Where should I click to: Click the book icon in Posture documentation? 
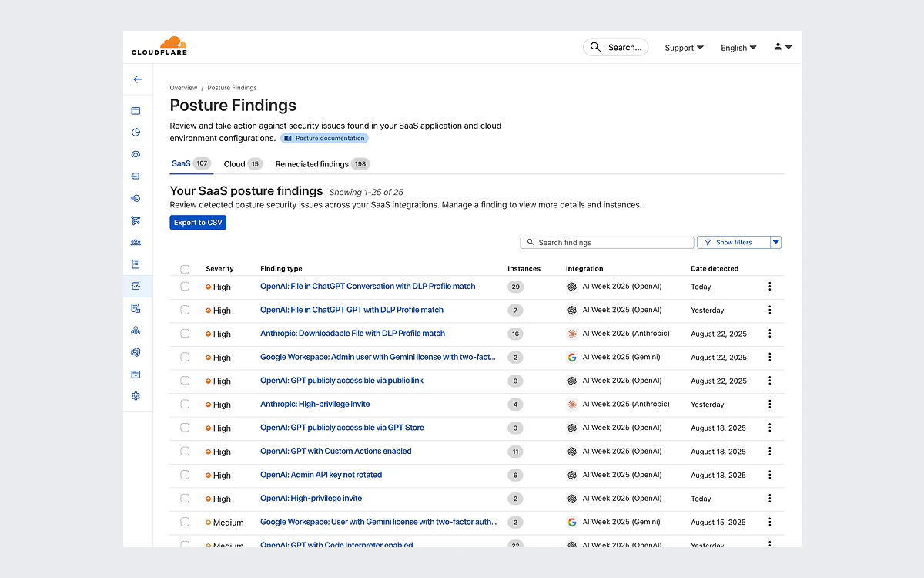(288, 139)
